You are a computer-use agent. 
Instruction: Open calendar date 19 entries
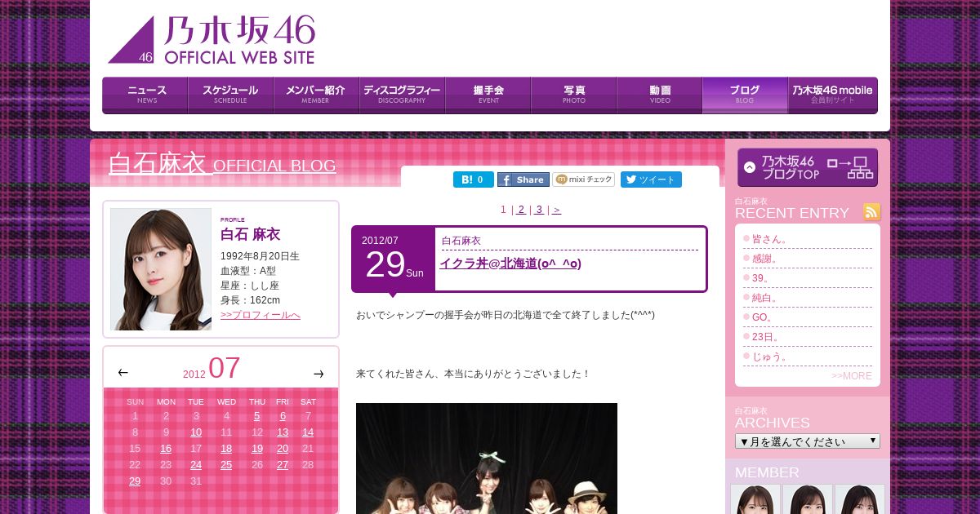tap(257, 449)
